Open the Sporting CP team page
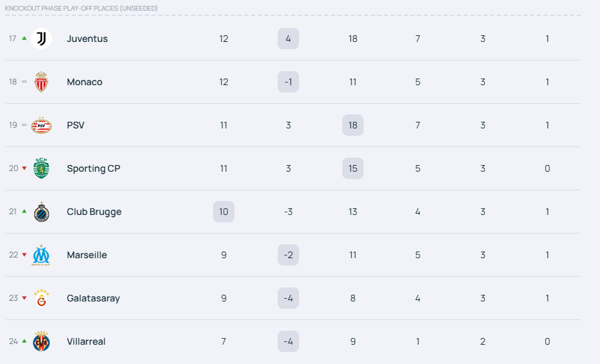 (x=93, y=168)
